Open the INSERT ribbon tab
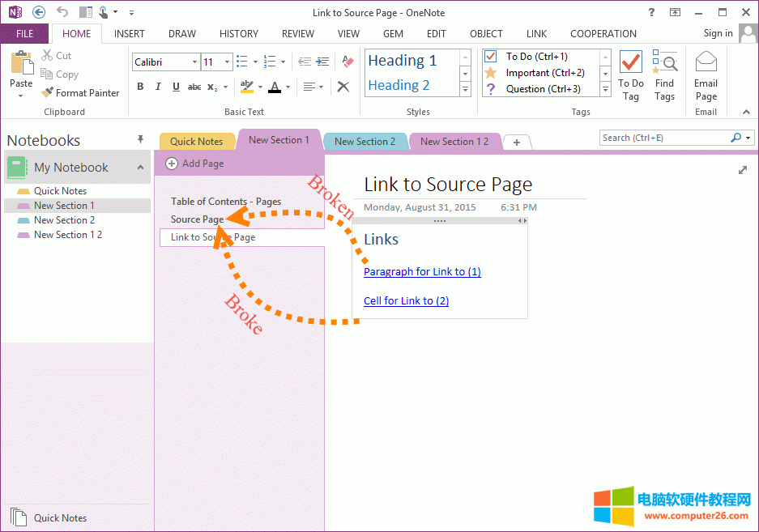 (130, 34)
